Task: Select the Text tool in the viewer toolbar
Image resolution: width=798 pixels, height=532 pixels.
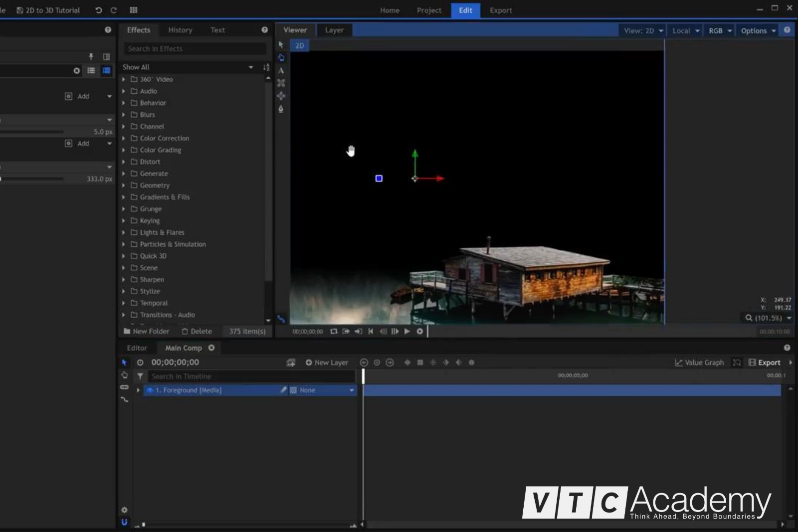Action: [281, 70]
